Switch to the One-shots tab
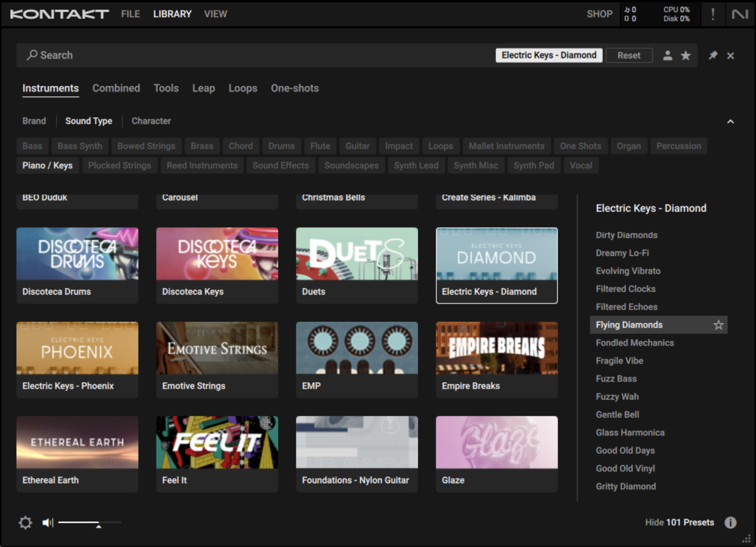 click(295, 88)
